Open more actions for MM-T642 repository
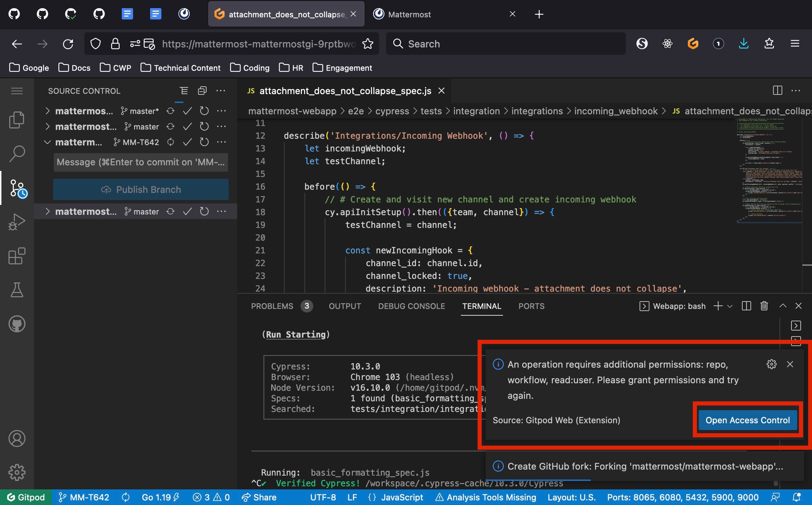 coord(221,142)
